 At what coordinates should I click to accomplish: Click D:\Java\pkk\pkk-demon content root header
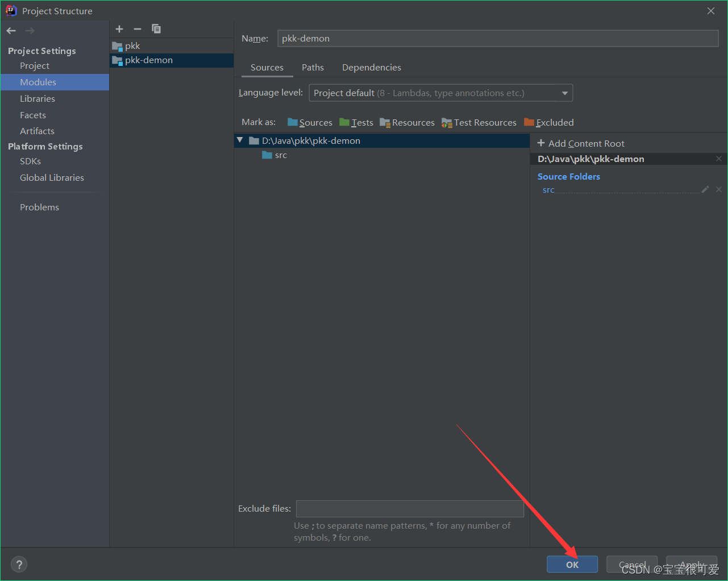[591, 159]
